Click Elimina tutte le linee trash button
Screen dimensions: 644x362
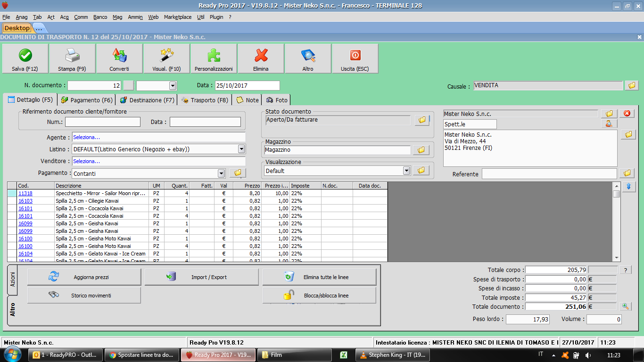(319, 277)
